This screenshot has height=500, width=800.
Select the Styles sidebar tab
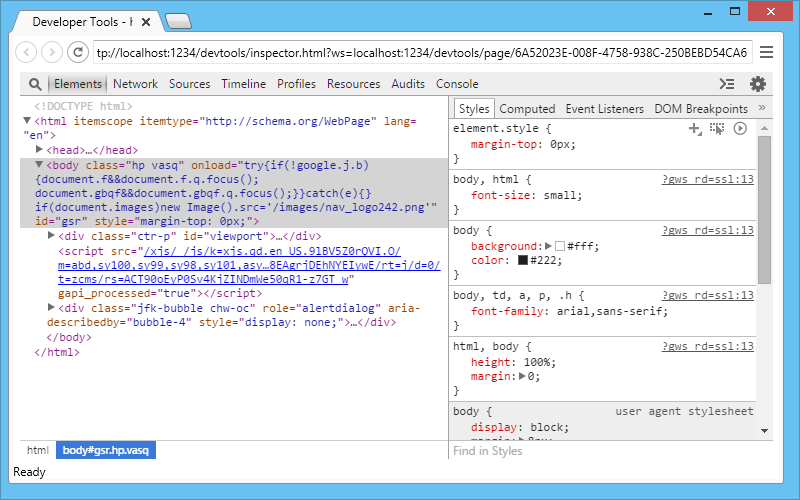pyautogui.click(x=474, y=109)
